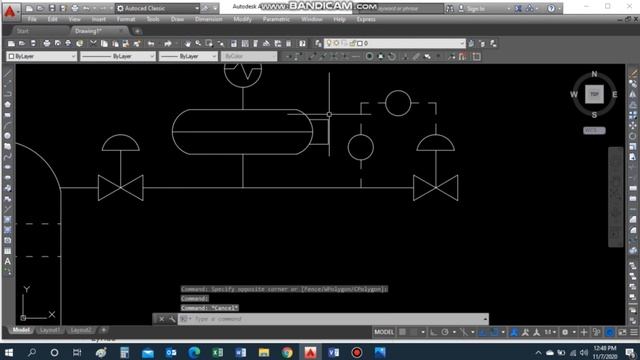Open the ByLayer lineweight dropdown
The height and width of the screenshot is (360, 640).
[188, 56]
